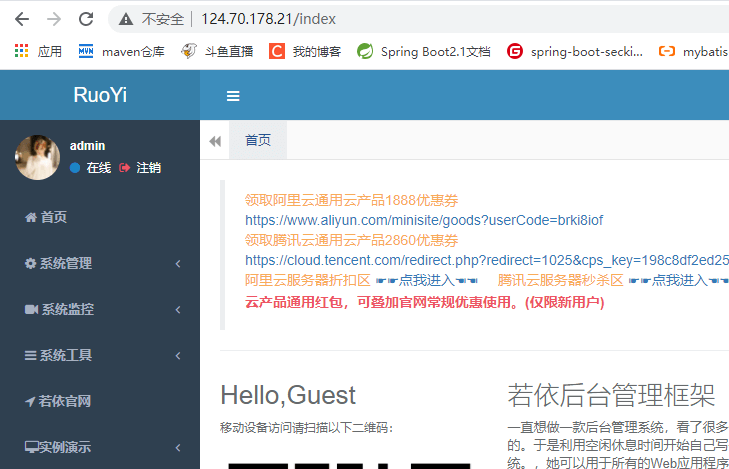The image size is (729, 469).
Task: Toggle sidebar with the hamburger menu icon
Action: point(233,96)
